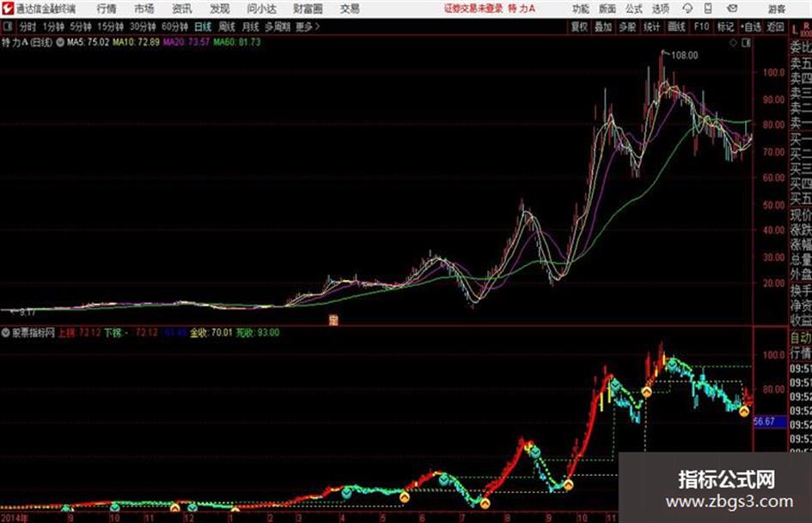Image resolution: width=812 pixels, height=523 pixels.
Task: Click the 卖五 row in right order panel
Action: (x=801, y=64)
